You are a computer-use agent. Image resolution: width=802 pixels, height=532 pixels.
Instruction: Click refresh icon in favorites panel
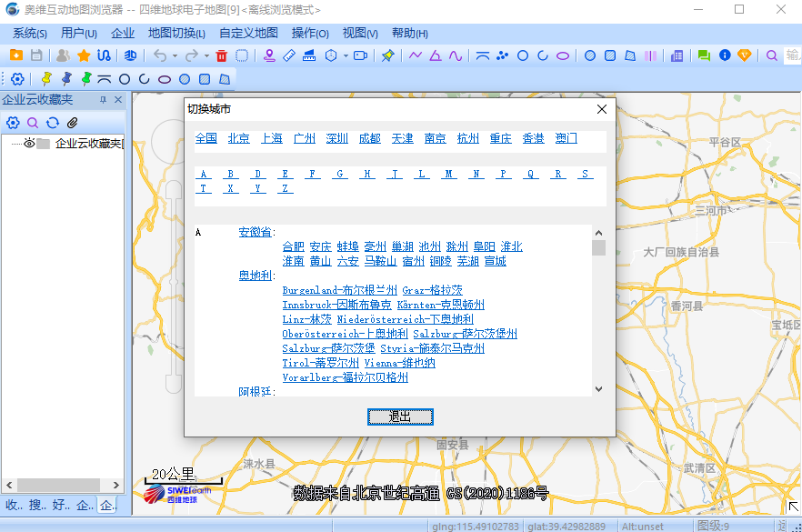[x=53, y=123]
